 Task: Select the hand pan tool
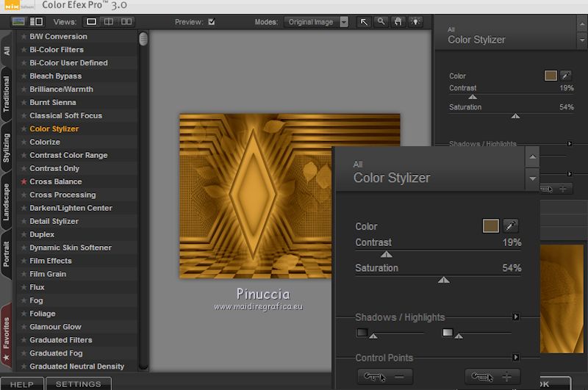coord(398,22)
